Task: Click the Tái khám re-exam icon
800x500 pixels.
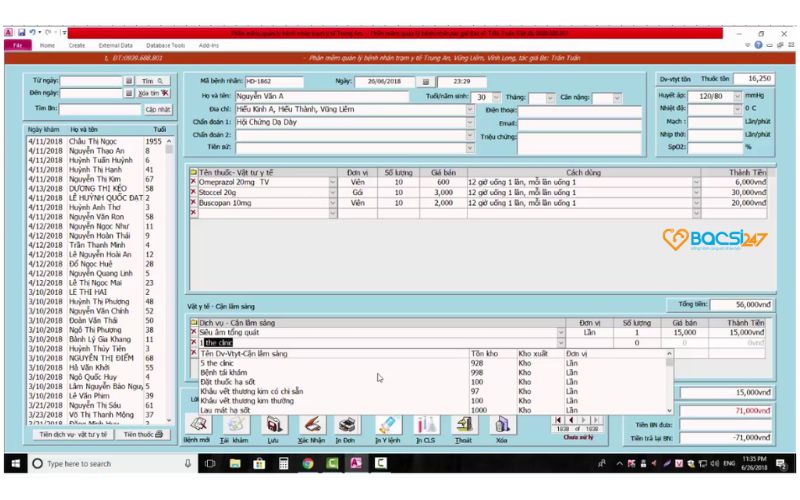Action: [x=236, y=424]
